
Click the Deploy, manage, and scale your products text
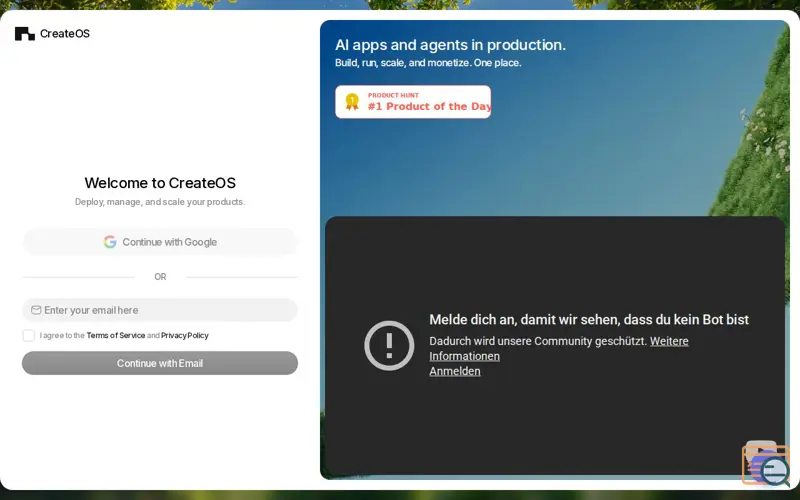tap(160, 202)
